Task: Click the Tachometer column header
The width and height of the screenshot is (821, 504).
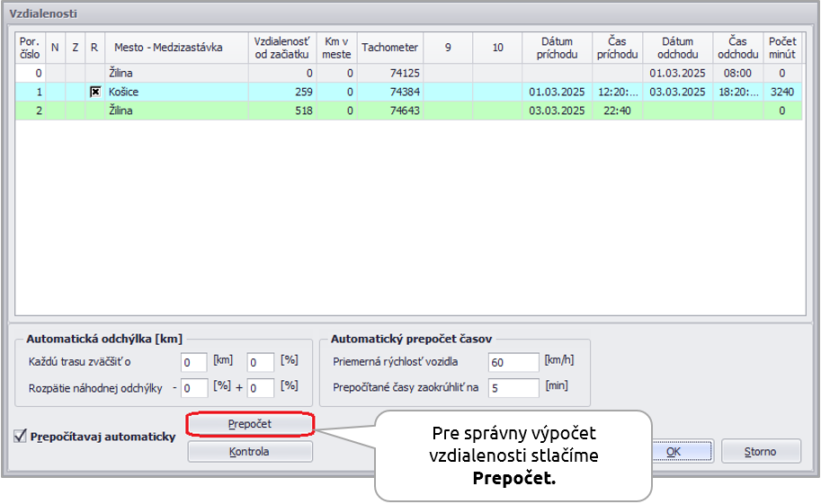Action: [389, 48]
